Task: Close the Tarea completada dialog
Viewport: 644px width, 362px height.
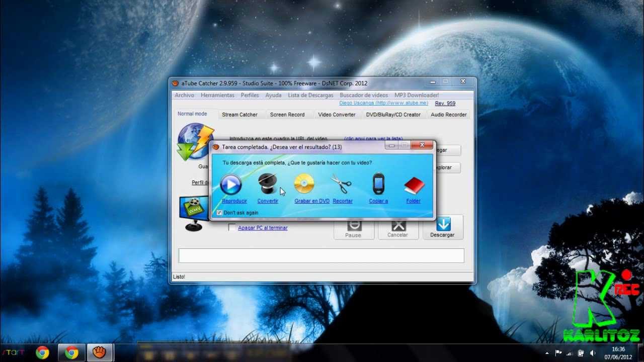Action: coord(422,145)
